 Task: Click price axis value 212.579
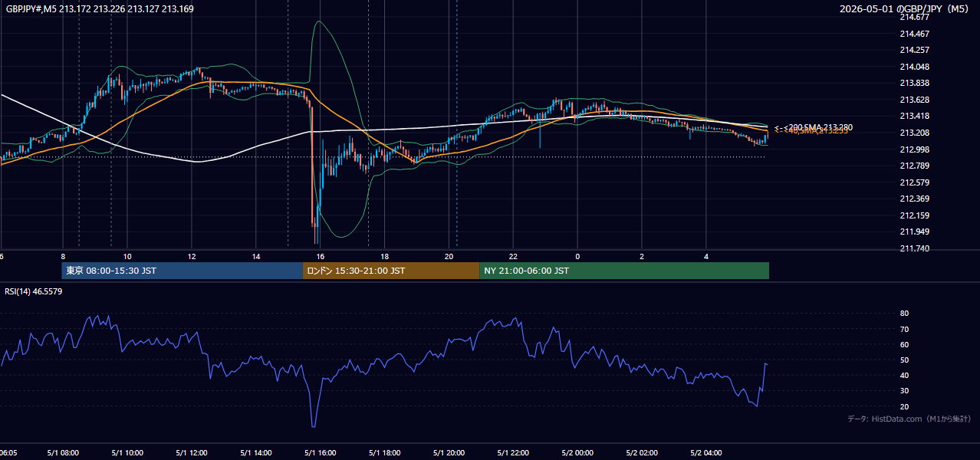(x=914, y=182)
